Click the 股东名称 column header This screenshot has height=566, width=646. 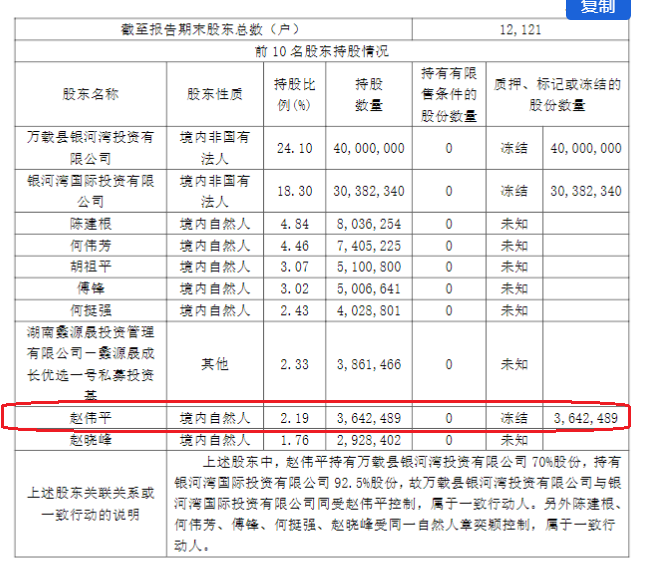click(90, 94)
